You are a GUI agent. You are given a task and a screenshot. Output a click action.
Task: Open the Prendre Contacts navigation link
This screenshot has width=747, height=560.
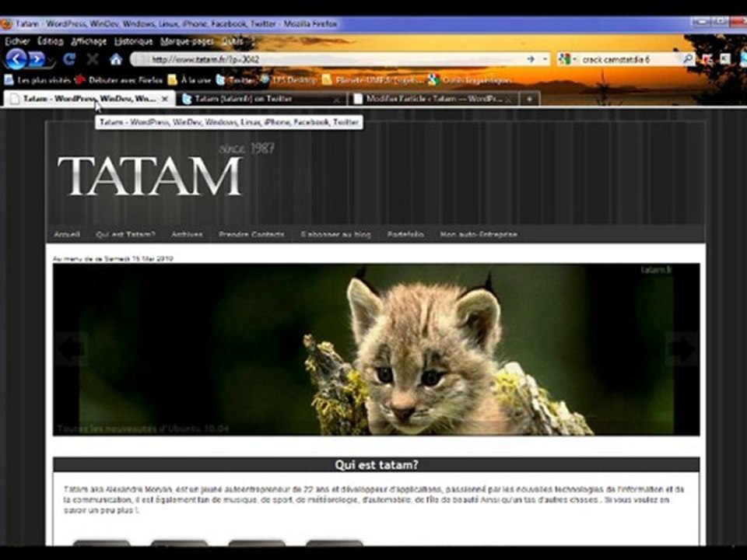coord(251,234)
